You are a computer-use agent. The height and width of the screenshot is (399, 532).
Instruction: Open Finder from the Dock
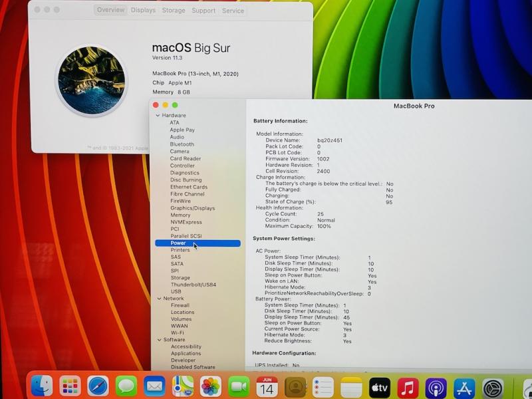42,386
